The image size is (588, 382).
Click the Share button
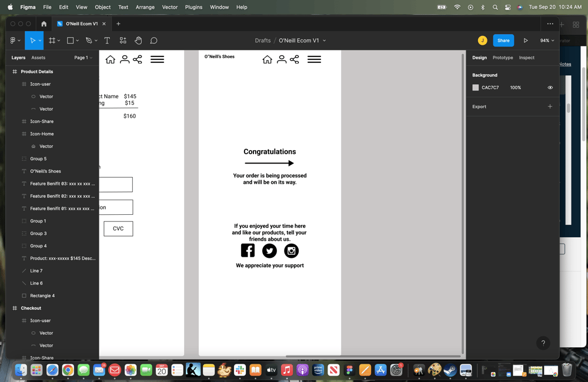click(x=503, y=40)
